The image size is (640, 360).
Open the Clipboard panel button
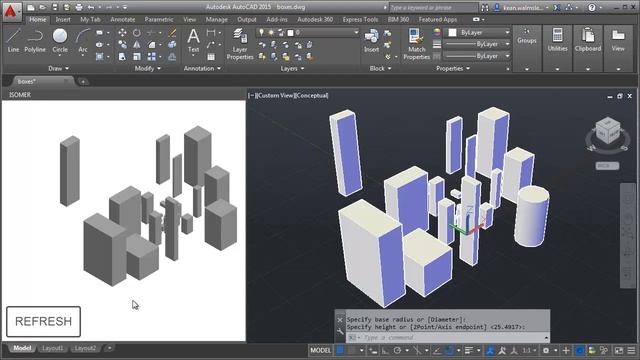pos(588,48)
